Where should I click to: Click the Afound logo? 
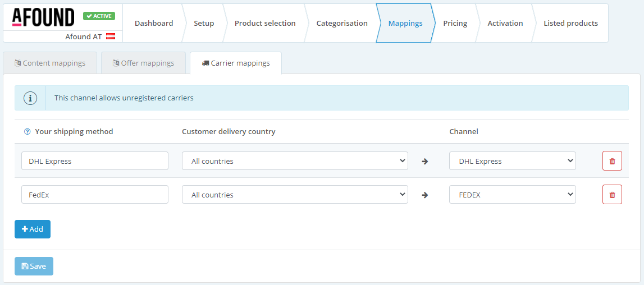pos(43,17)
